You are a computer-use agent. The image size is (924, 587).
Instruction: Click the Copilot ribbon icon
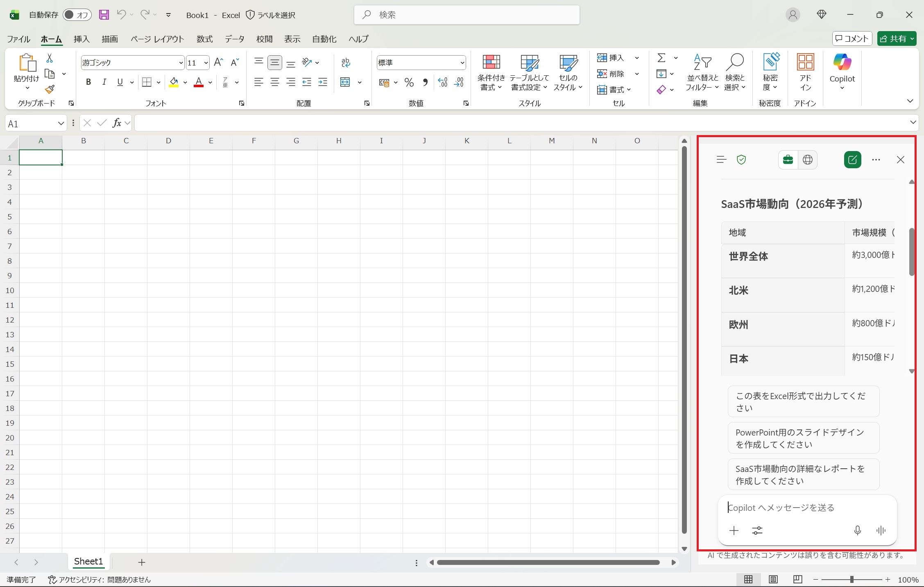coord(842,63)
